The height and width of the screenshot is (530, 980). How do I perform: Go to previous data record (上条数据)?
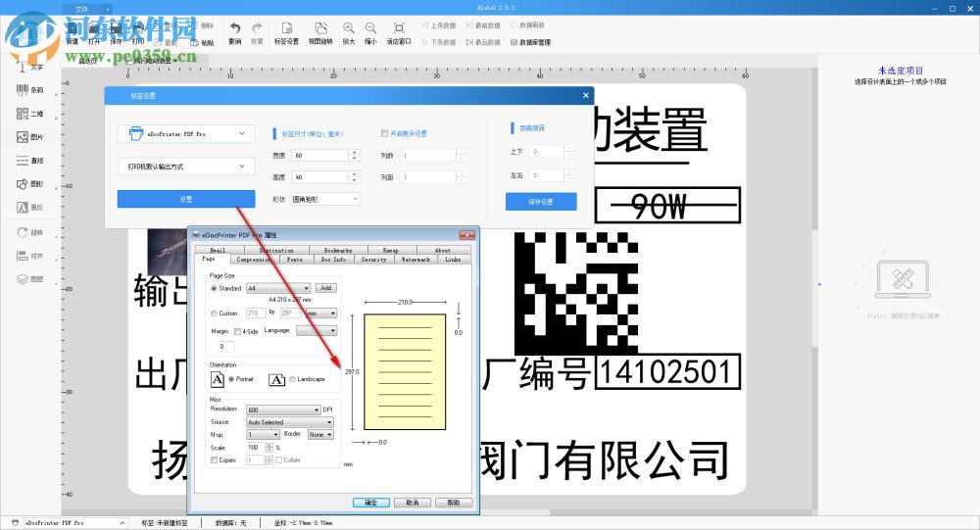pos(439,25)
